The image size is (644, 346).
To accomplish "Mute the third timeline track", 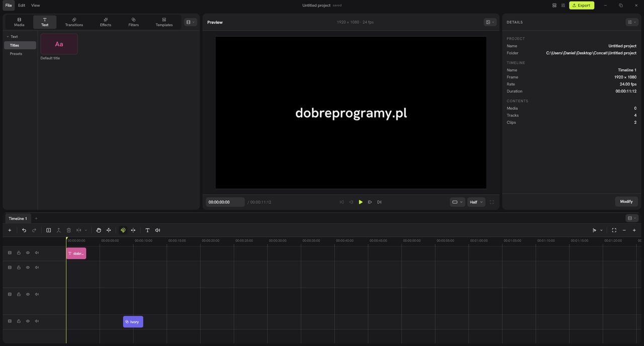I will coord(37,295).
